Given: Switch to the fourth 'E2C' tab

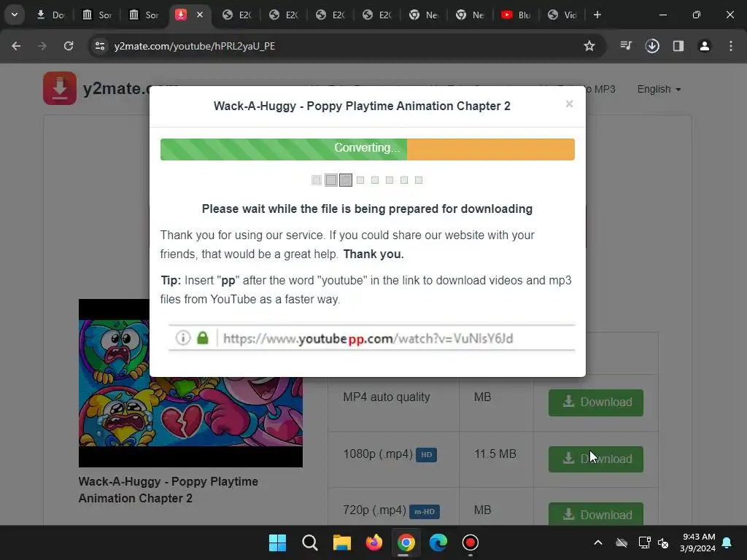Looking at the screenshot, I should pyautogui.click(x=377, y=15).
